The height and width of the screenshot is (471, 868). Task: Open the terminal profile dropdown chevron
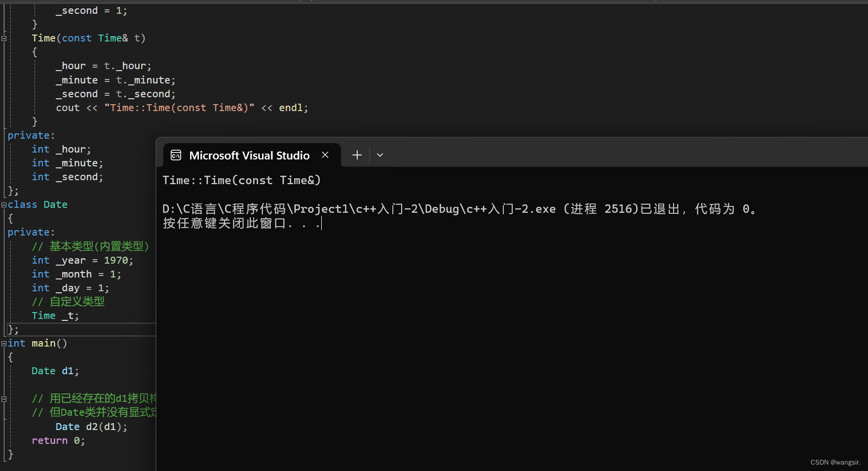380,155
